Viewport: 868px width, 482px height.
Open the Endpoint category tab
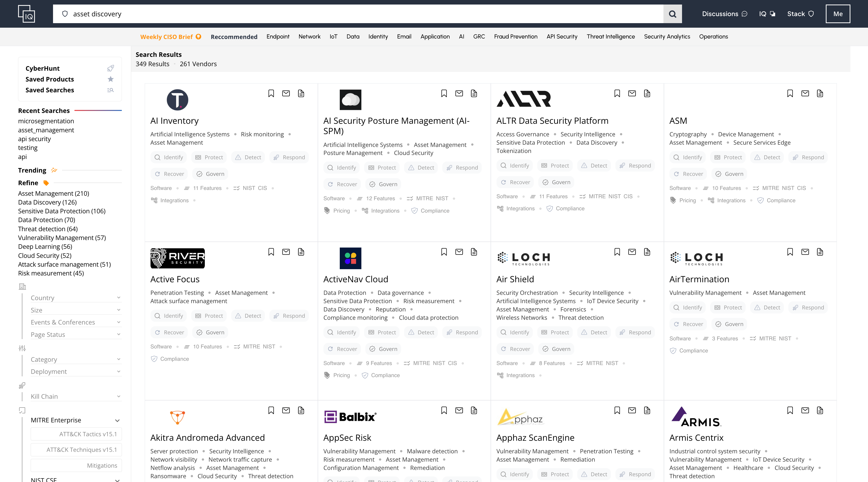pyautogui.click(x=278, y=36)
